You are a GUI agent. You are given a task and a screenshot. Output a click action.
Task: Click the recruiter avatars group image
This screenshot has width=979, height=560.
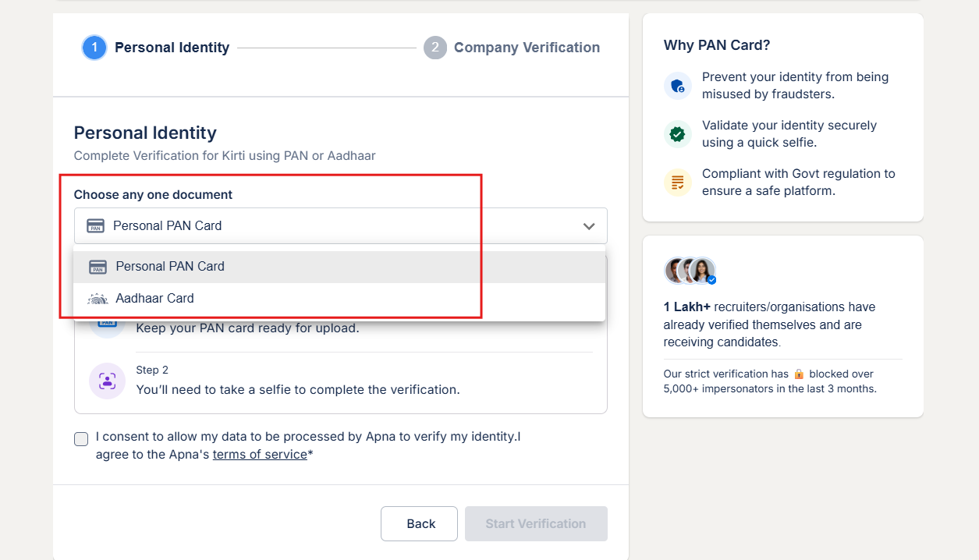690,271
